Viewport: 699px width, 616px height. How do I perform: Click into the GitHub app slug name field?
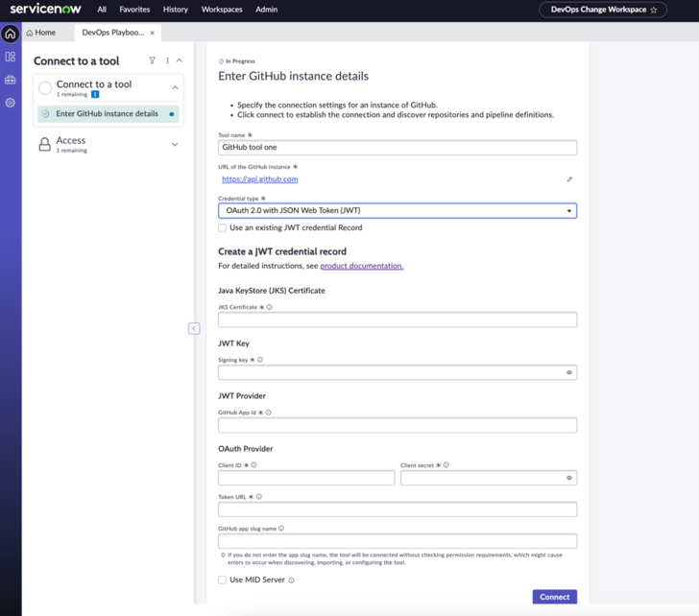(398, 541)
